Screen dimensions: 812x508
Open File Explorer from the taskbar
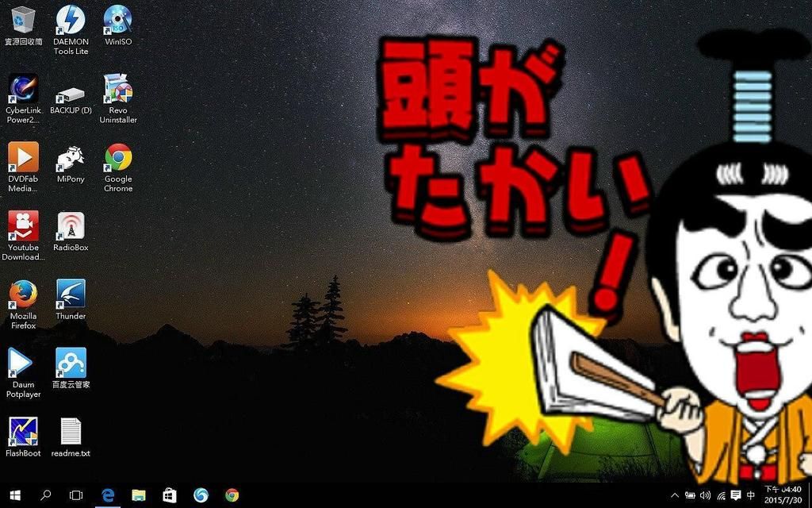[139, 495]
